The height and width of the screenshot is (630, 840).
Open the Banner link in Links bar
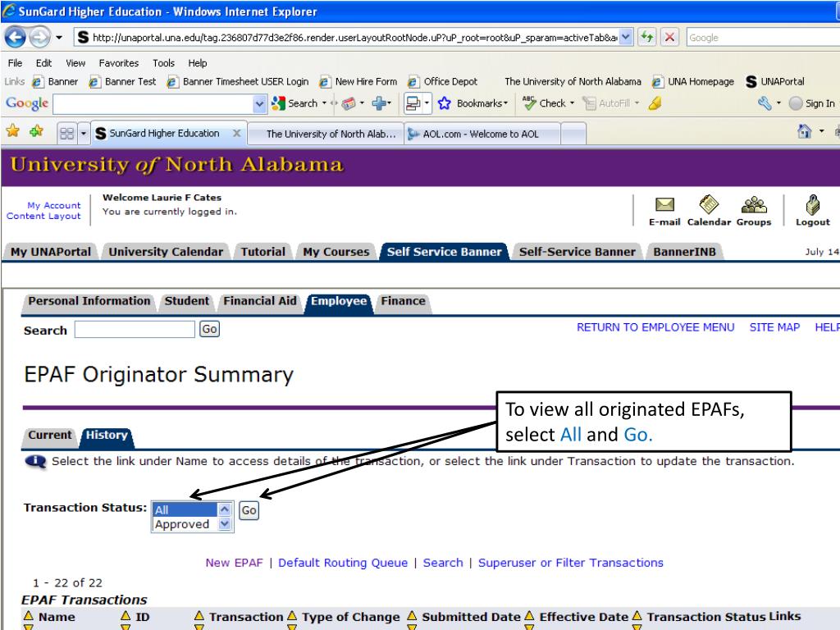point(55,82)
